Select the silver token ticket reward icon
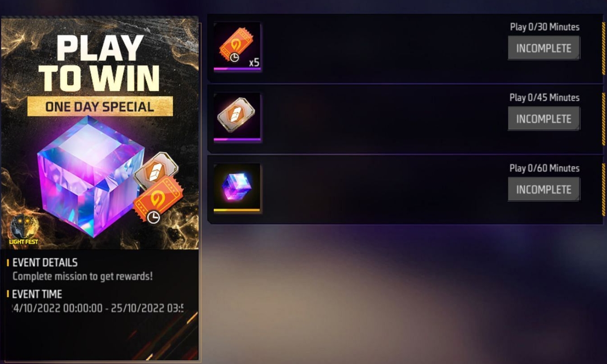The height and width of the screenshot is (364, 607). [237, 118]
